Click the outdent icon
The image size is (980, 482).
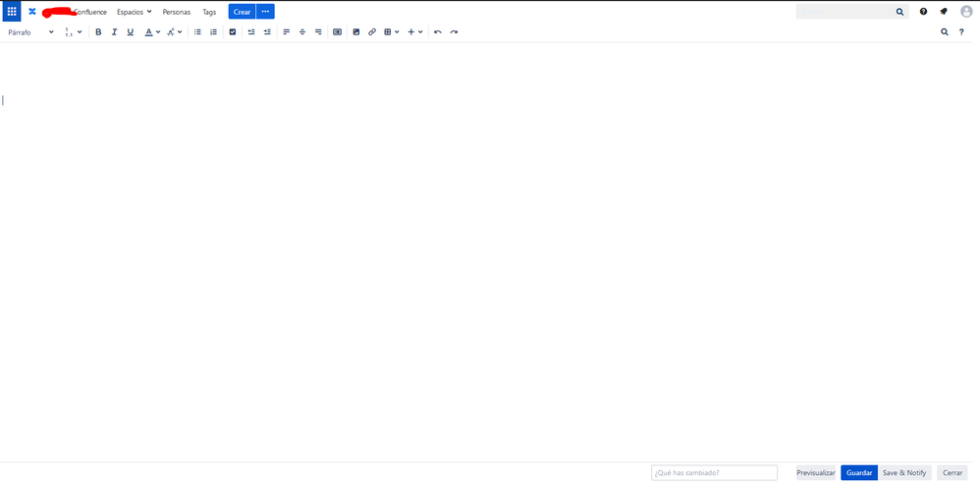[251, 31]
